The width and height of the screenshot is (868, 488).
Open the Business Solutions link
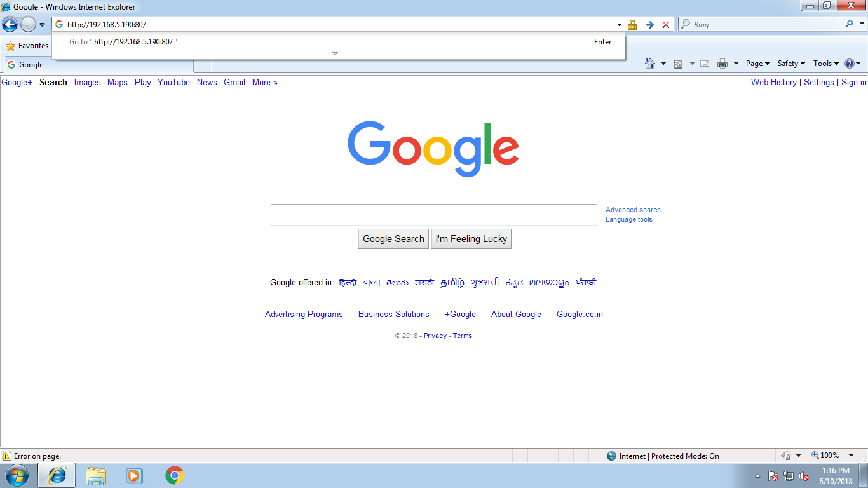[x=394, y=314]
